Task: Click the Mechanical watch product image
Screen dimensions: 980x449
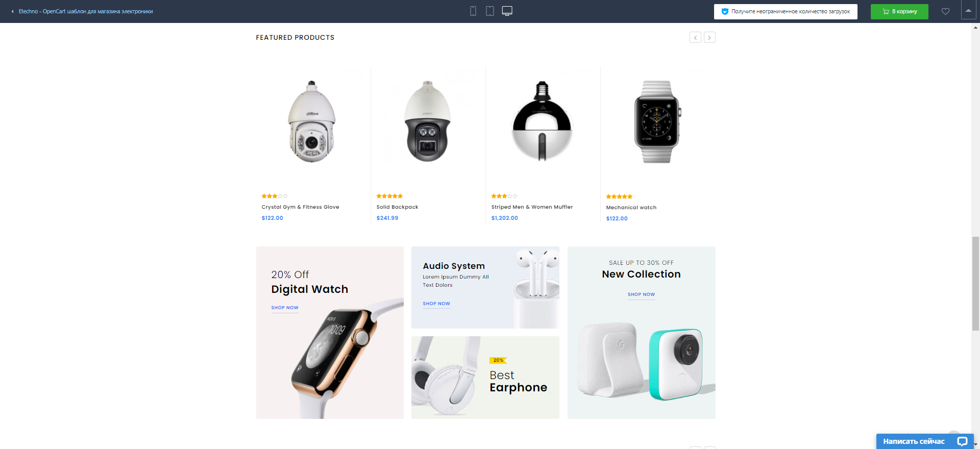Action: 657,122
